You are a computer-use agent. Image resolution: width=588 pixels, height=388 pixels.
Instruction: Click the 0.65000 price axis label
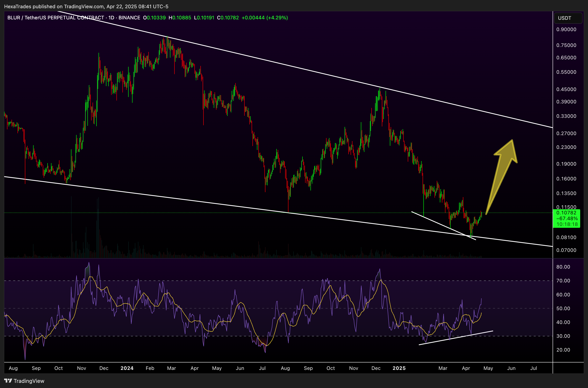pyautogui.click(x=566, y=58)
